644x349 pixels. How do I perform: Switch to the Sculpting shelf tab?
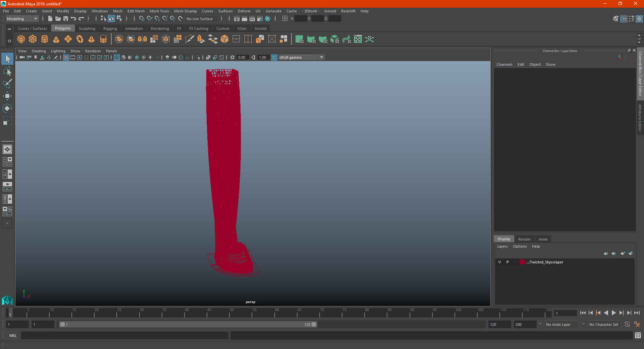[x=87, y=29]
